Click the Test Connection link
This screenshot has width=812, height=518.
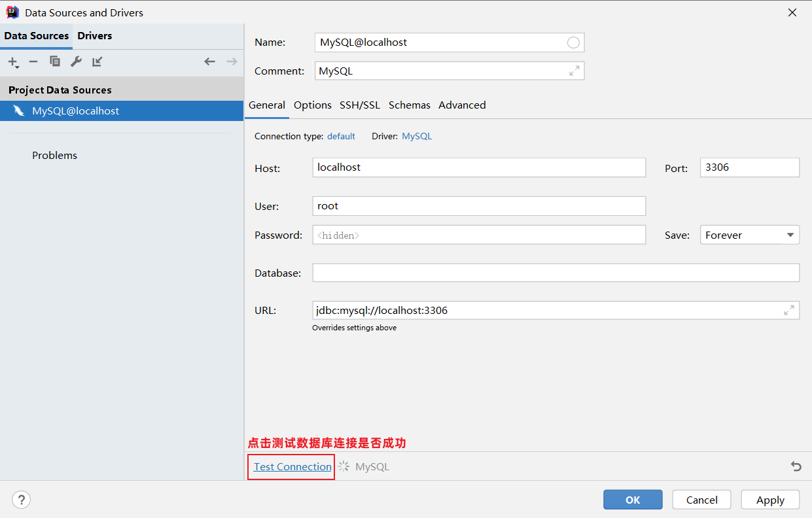click(x=292, y=466)
